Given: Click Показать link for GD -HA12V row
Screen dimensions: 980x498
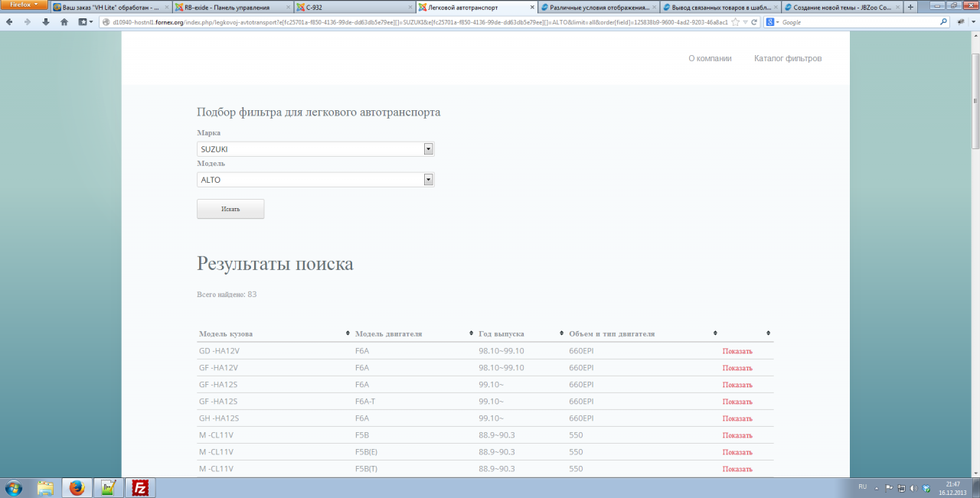Looking at the screenshot, I should tap(737, 352).
